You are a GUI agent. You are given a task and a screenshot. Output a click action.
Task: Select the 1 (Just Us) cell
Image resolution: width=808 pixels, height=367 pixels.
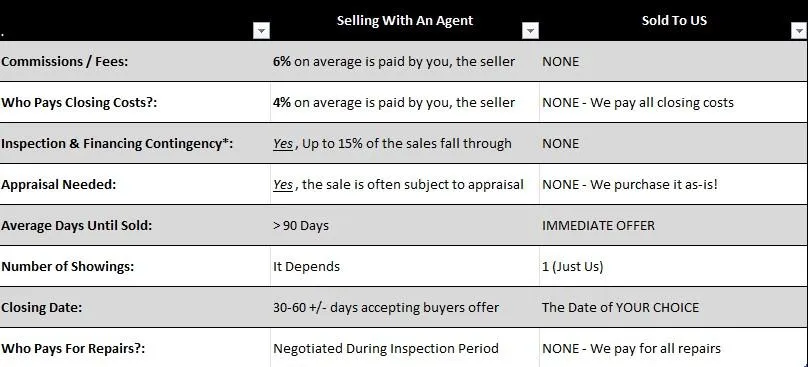pyautogui.click(x=674, y=266)
